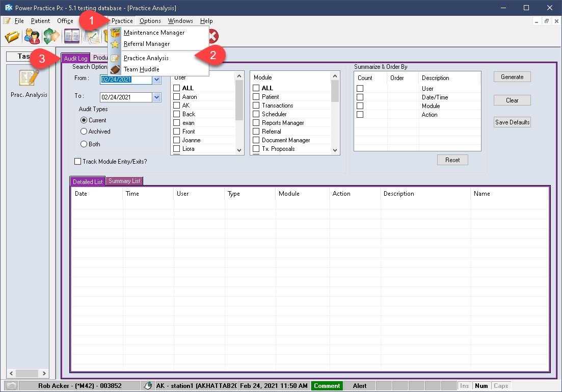The width and height of the screenshot is (562, 392).
Task: Check the Count box for User row
Action: pyautogui.click(x=360, y=88)
